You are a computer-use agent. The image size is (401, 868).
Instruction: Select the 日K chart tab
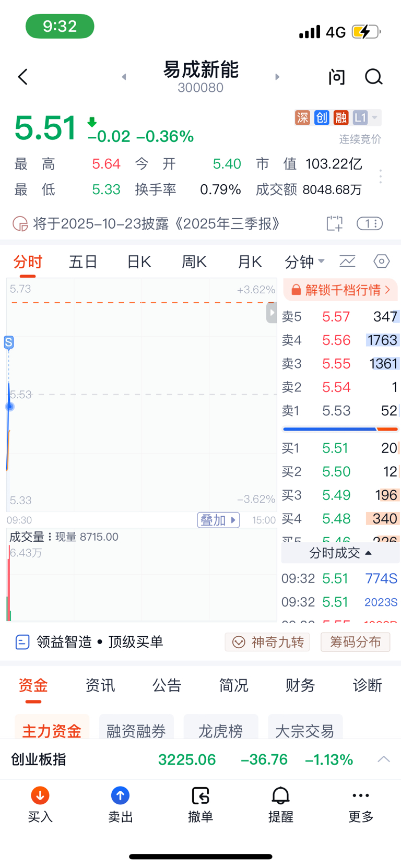tap(139, 261)
